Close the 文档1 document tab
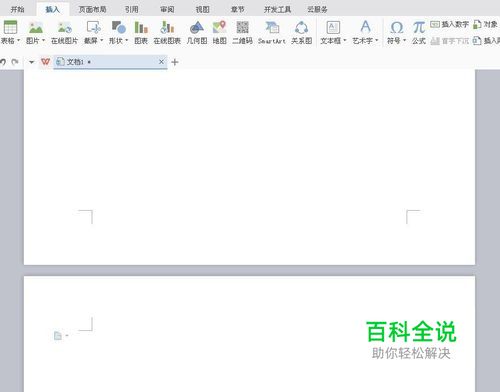 tap(161, 62)
